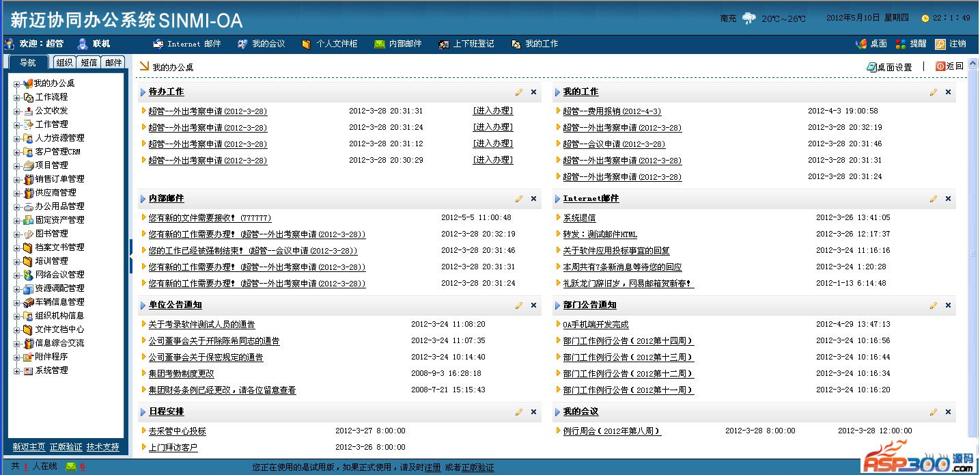980x475 pixels.
Task: Edit the 待办工作 panel with pencil icon
Action: coord(519,92)
